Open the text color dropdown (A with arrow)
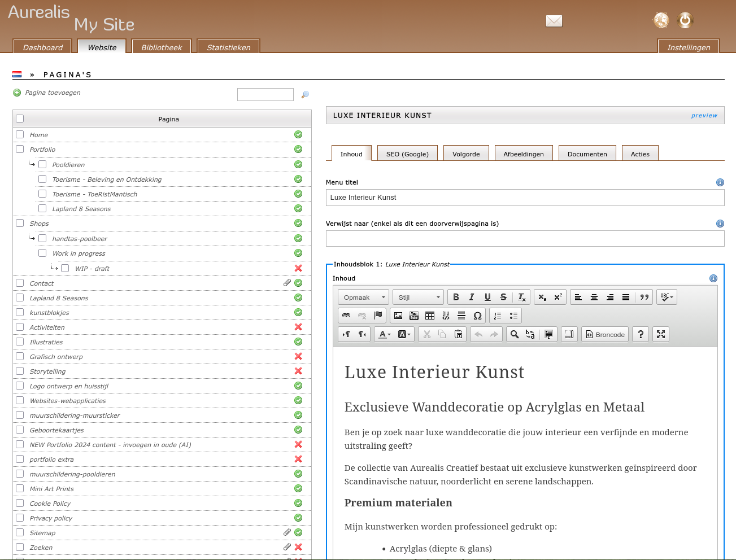Image resolution: width=736 pixels, height=560 pixels. (x=383, y=334)
